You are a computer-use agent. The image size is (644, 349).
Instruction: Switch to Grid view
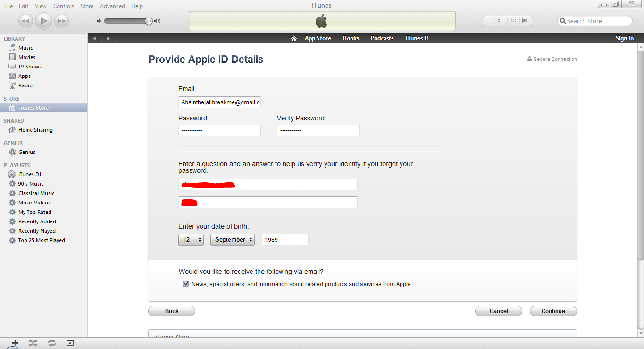[x=513, y=21]
